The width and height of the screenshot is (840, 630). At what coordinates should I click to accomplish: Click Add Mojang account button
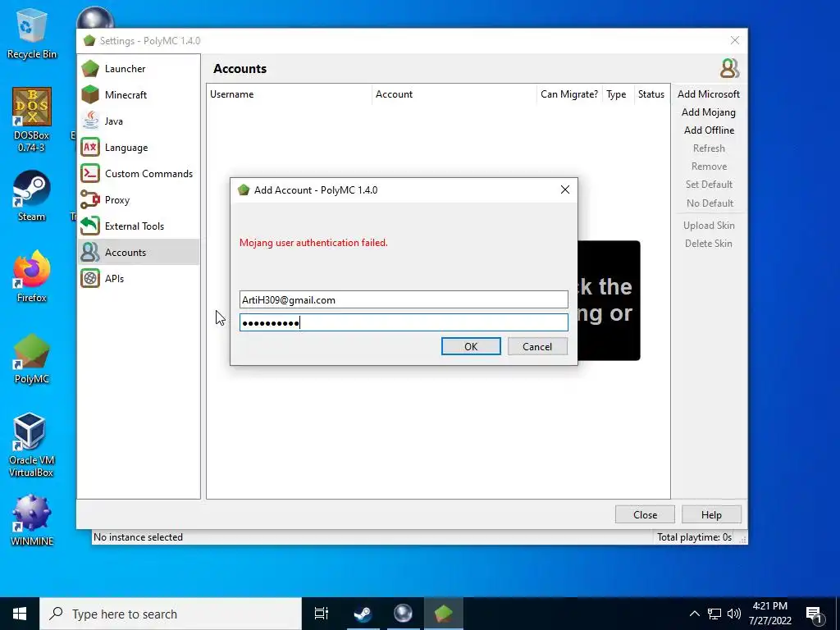(x=708, y=112)
